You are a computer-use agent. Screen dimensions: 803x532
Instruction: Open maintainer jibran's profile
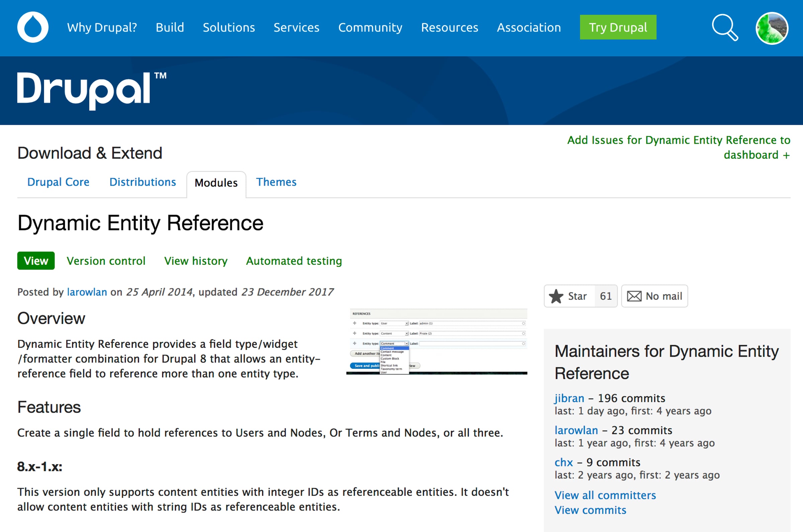[x=569, y=398]
